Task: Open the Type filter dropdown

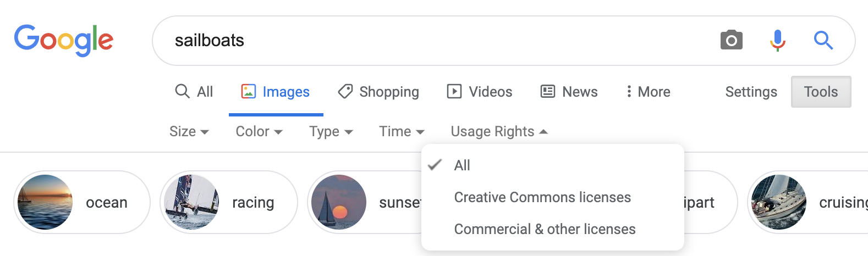Action: pos(331,131)
